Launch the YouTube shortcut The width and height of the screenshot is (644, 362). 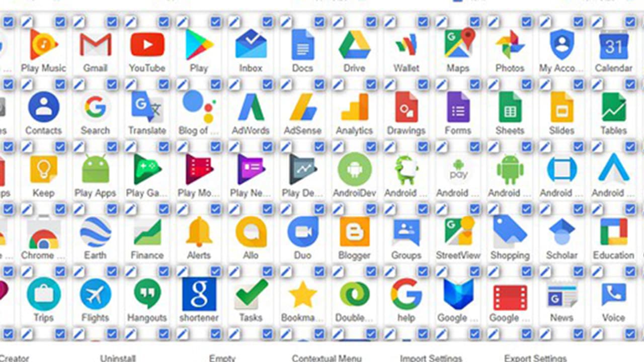[x=147, y=45]
